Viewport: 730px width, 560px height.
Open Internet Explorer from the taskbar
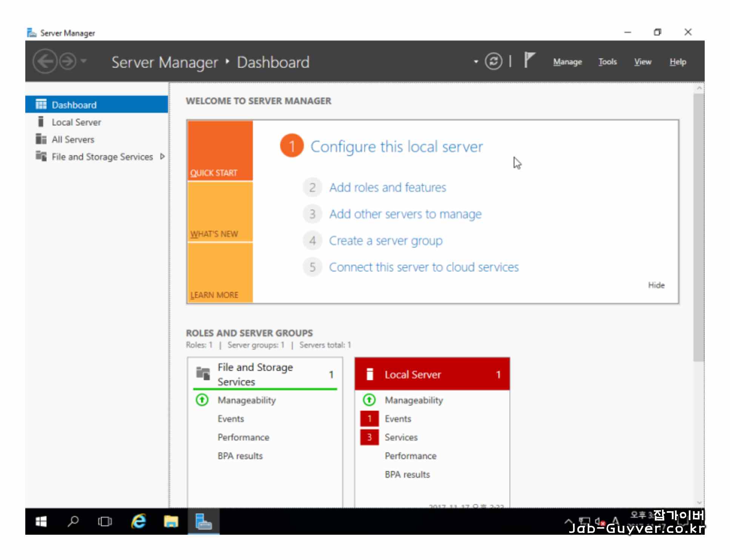point(139,521)
